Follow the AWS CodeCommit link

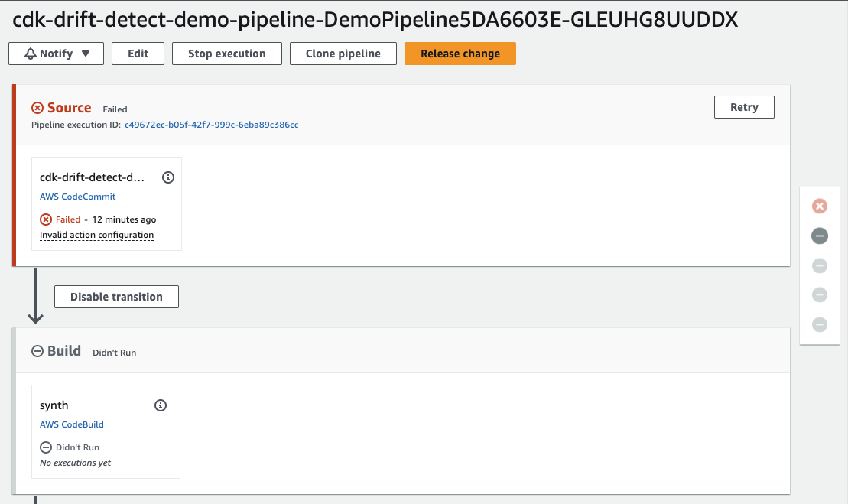coord(77,197)
